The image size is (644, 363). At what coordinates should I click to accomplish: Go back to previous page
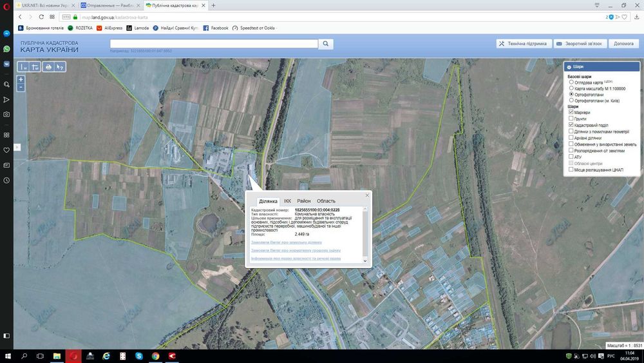pyautogui.click(x=20, y=17)
